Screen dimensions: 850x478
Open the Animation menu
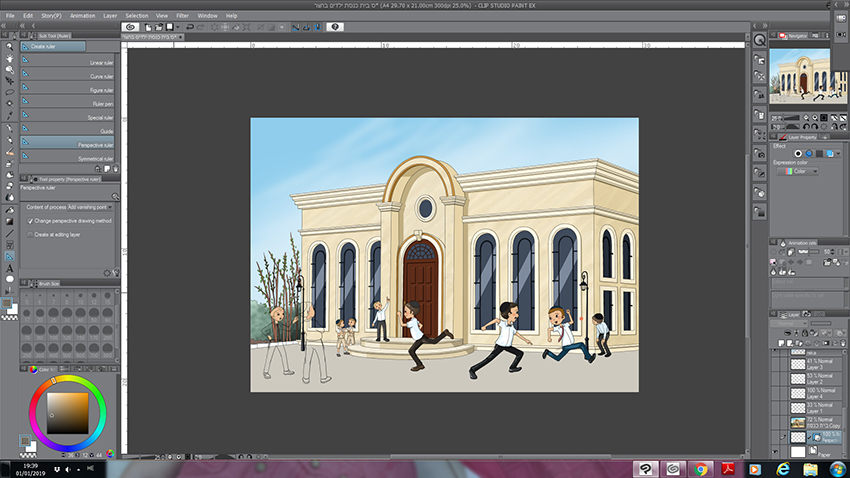pos(82,16)
